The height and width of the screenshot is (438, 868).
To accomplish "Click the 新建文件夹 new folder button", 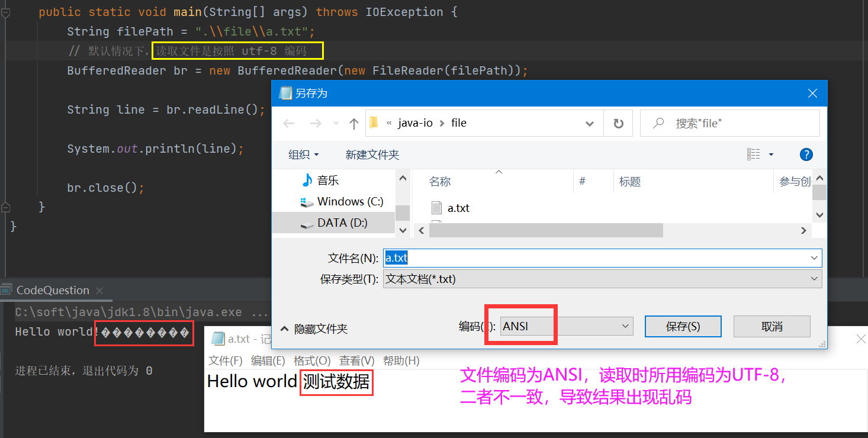I will [x=372, y=154].
